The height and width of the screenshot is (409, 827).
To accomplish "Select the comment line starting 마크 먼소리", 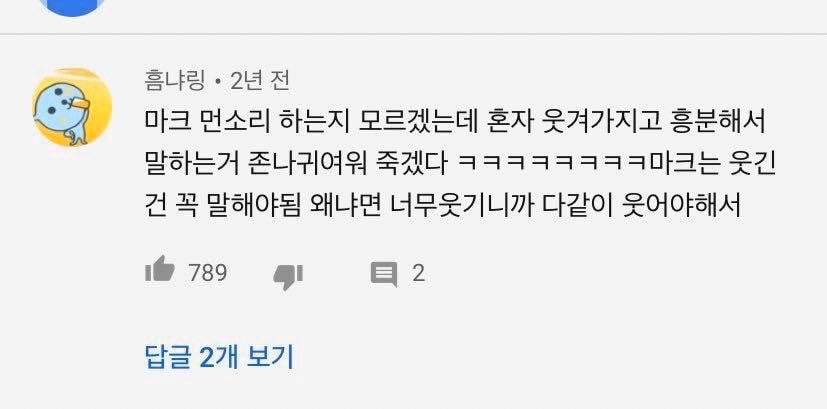I will click(455, 125).
